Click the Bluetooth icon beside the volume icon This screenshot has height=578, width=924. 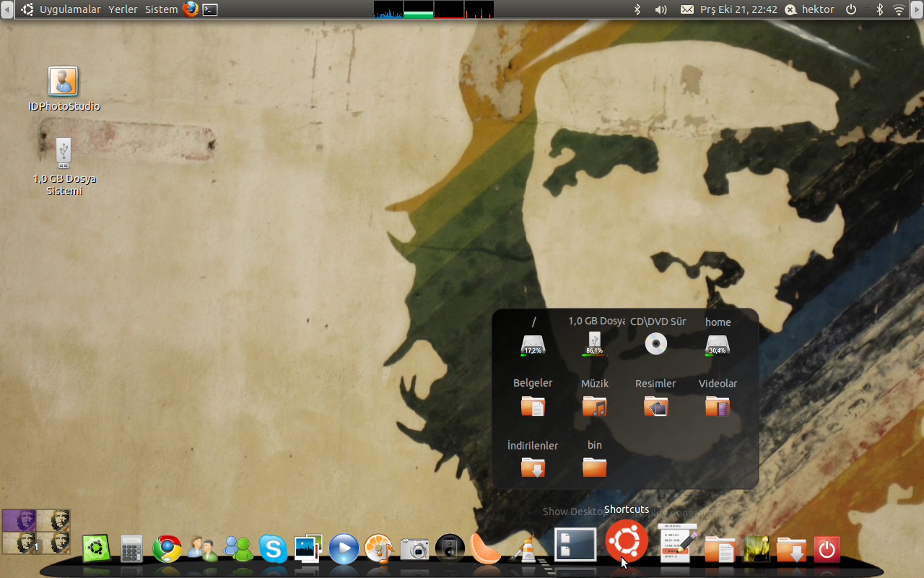pyautogui.click(x=637, y=9)
